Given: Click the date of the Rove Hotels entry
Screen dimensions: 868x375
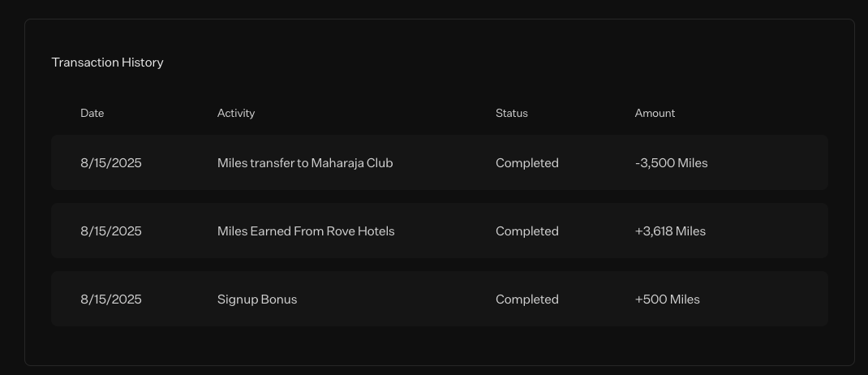Looking at the screenshot, I should (x=111, y=231).
